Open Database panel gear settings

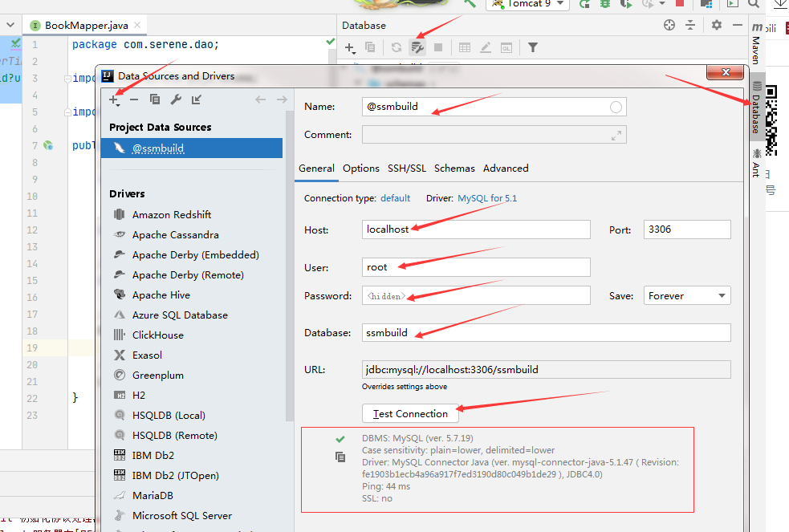click(x=717, y=25)
